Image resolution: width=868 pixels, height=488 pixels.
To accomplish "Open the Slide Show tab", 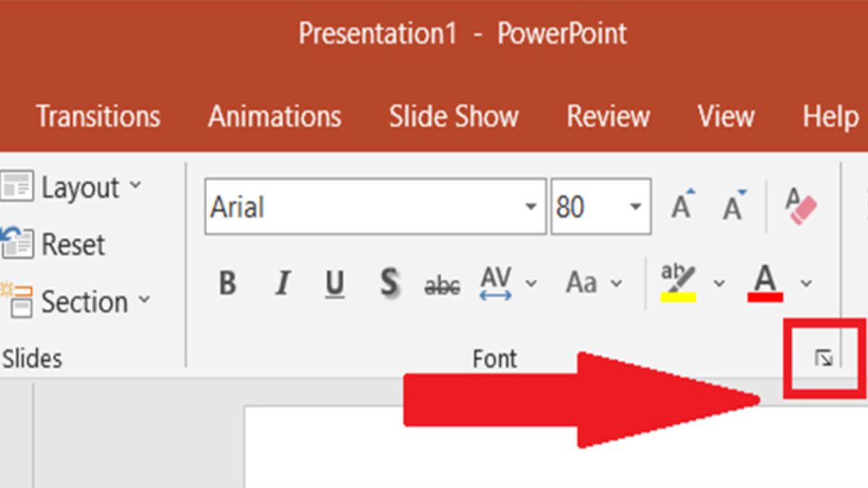I will click(x=454, y=116).
